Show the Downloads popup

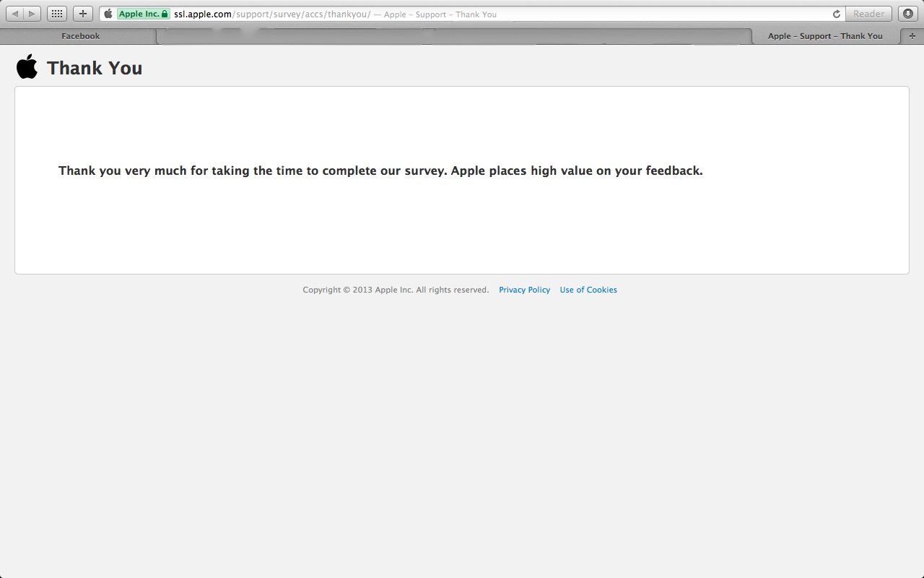point(907,14)
